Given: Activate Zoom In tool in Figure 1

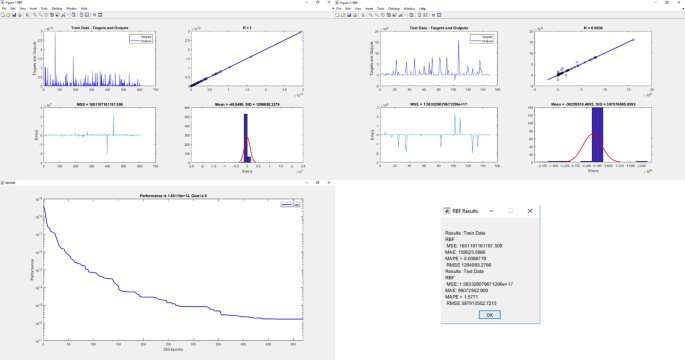Looking at the screenshot, I should (35, 15).
